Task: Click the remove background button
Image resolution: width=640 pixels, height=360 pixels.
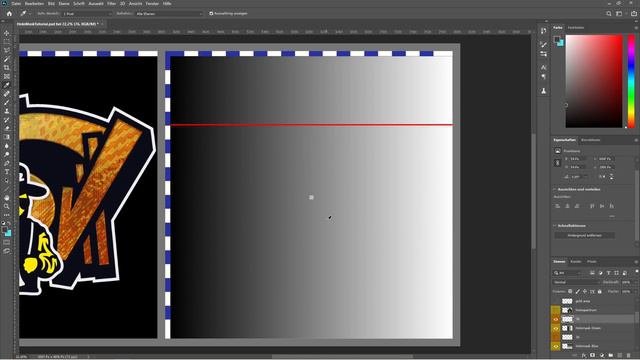Action: click(584, 236)
